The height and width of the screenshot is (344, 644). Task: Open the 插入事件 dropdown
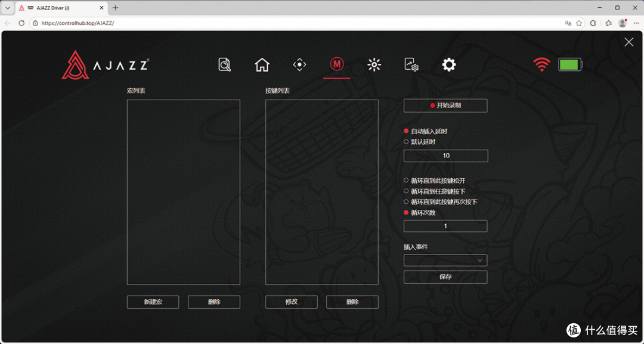coord(445,261)
